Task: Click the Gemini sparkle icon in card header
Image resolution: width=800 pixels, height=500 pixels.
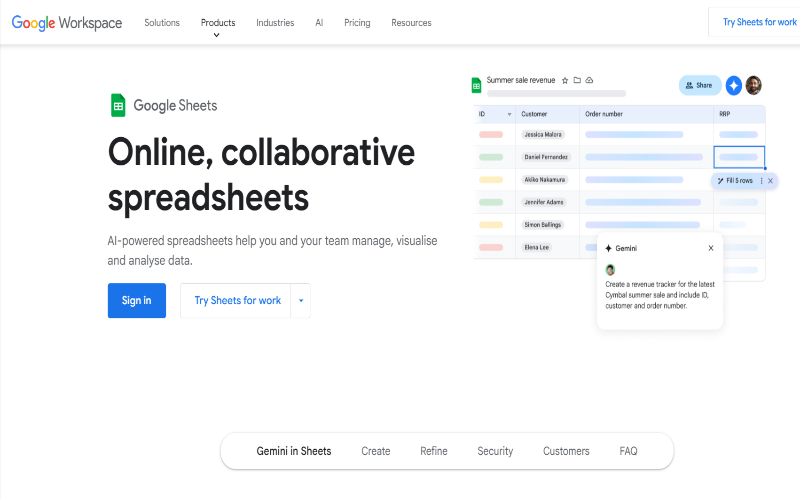Action: 608,248
